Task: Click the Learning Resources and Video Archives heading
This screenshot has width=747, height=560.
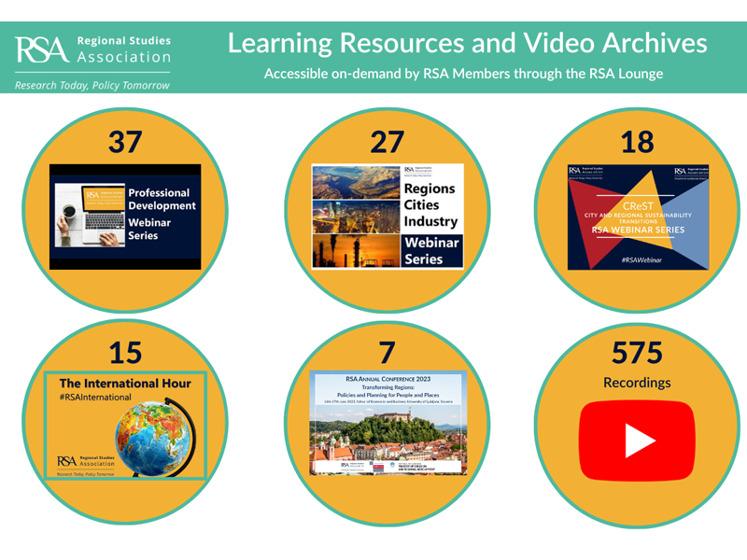Action: tap(468, 43)
